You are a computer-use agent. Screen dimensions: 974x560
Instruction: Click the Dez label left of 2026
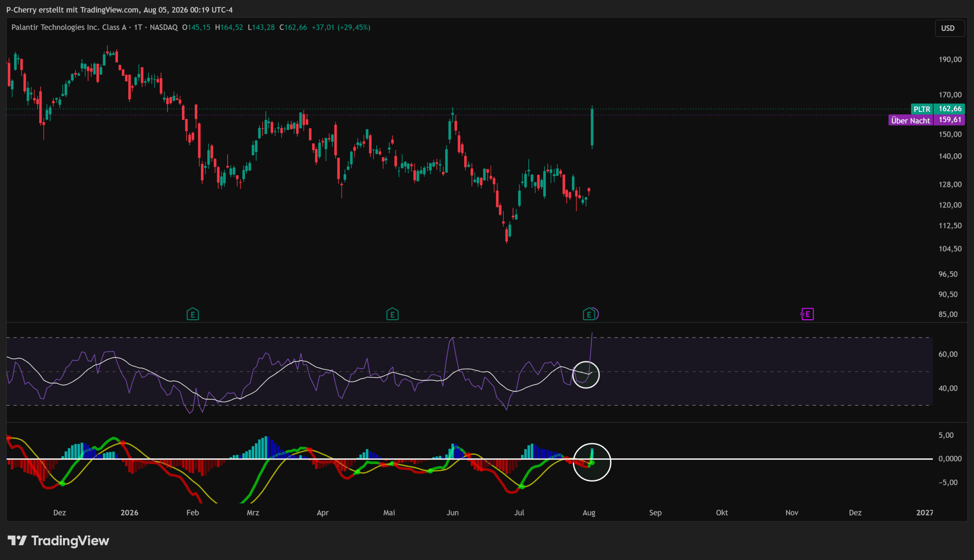60,513
